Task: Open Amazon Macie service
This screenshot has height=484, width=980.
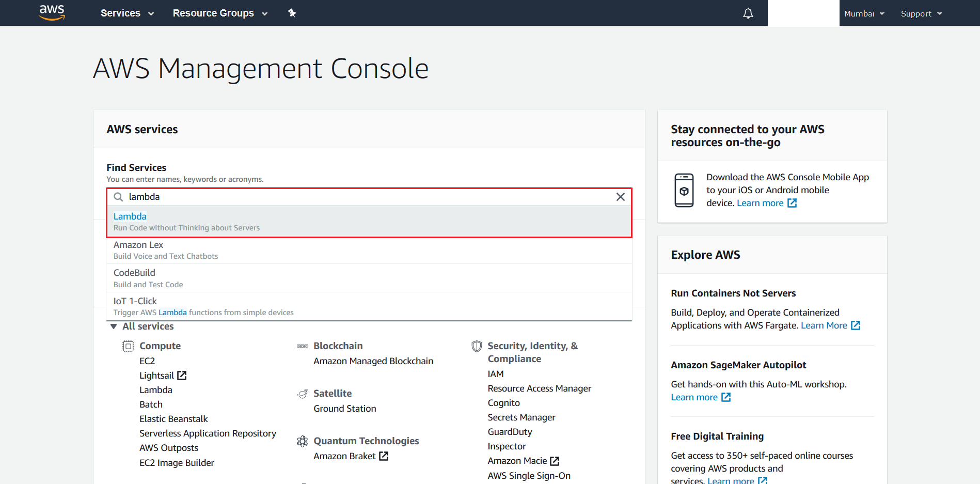Action: coord(517,461)
